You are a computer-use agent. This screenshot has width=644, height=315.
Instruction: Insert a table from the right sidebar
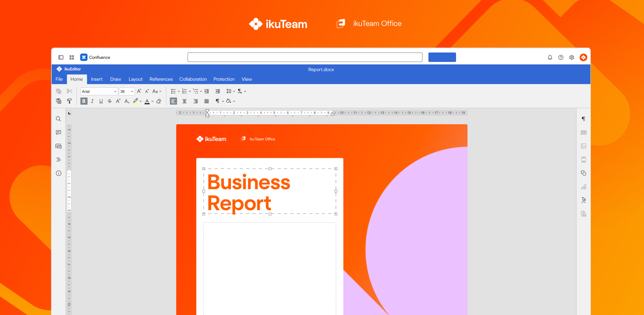583,132
